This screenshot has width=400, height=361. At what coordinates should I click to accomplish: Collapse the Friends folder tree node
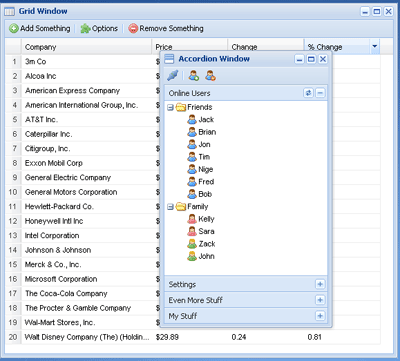coord(170,107)
